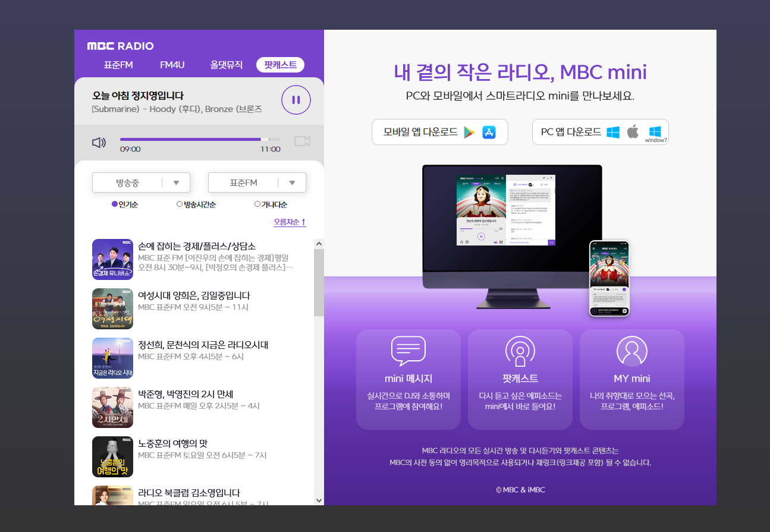Download the Windows 7 app icon
Screen dimensions: 770x532
(656, 134)
